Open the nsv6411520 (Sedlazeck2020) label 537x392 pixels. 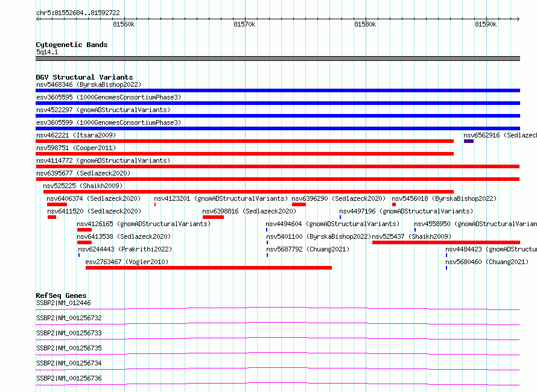pyautogui.click(x=94, y=211)
